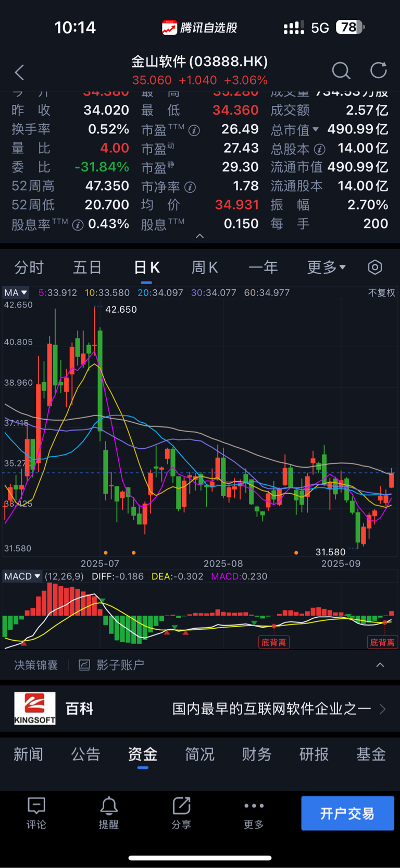Tap battery indicator in status bar
The width and height of the screenshot is (400, 868).
[350, 27]
